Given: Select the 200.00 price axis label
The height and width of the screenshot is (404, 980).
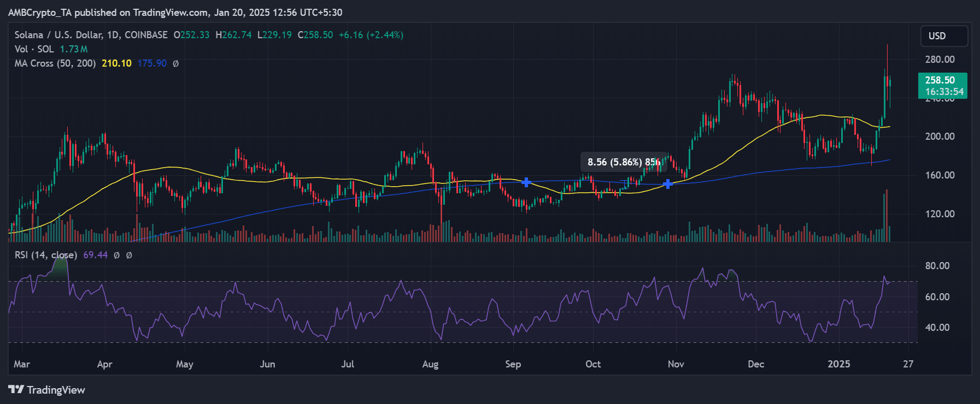Looking at the screenshot, I should 940,136.
